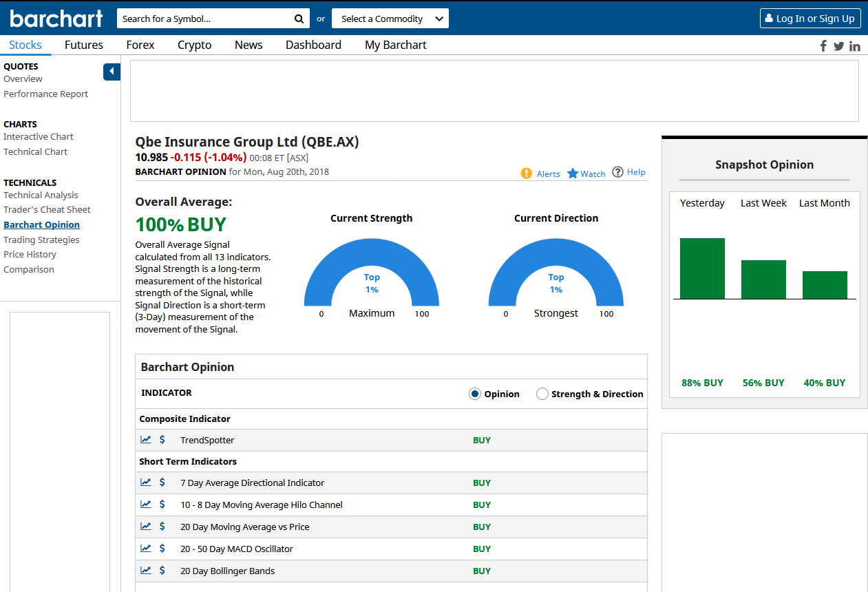Click the Watch link text
Viewport: 868px width, 592px height.
click(593, 174)
